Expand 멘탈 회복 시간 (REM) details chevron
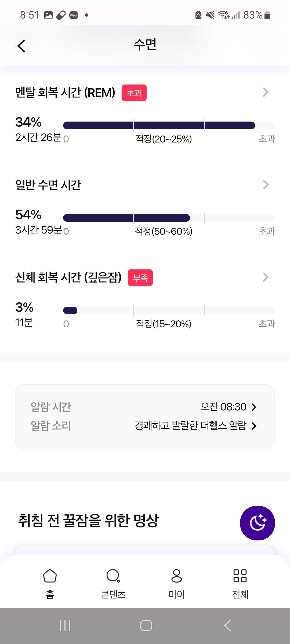290x644 pixels. click(x=266, y=92)
